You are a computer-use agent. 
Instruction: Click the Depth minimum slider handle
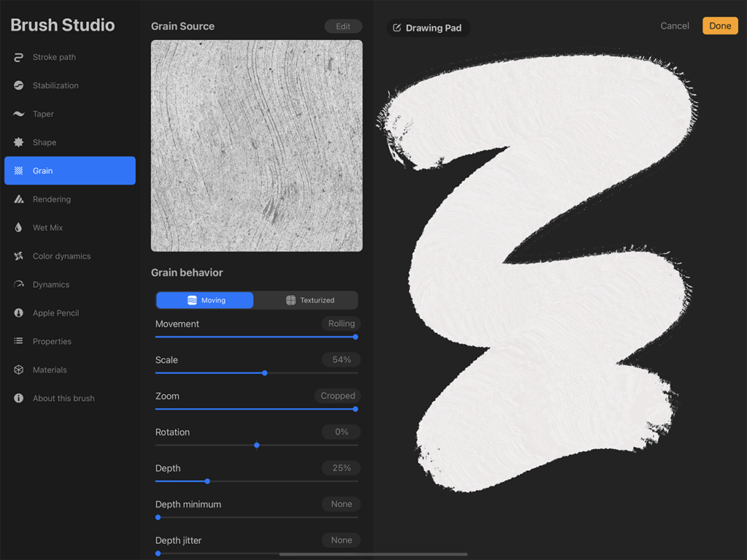click(x=158, y=517)
